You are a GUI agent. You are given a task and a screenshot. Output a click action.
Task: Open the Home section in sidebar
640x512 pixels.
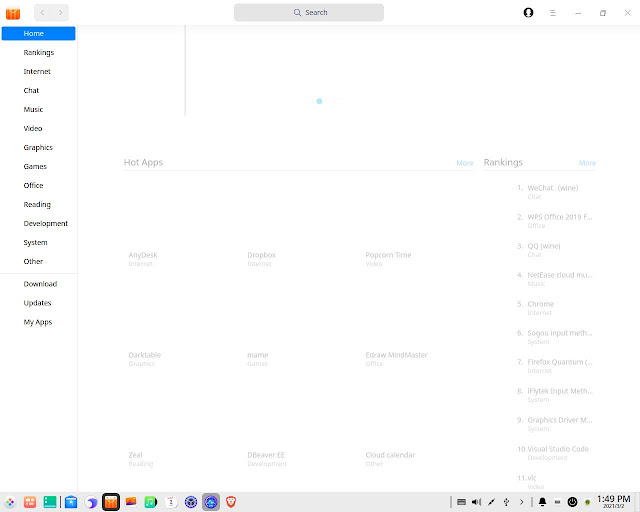point(38,33)
